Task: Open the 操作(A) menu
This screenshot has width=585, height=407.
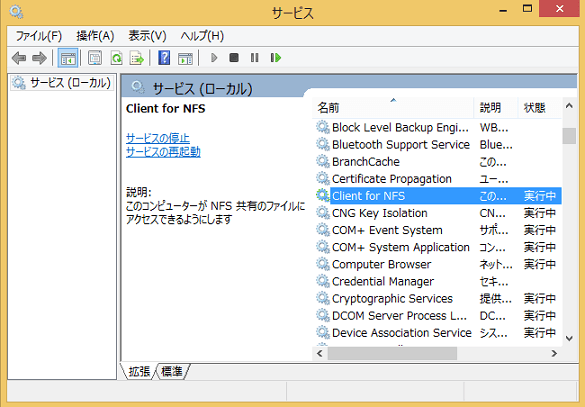Action: coord(95,36)
